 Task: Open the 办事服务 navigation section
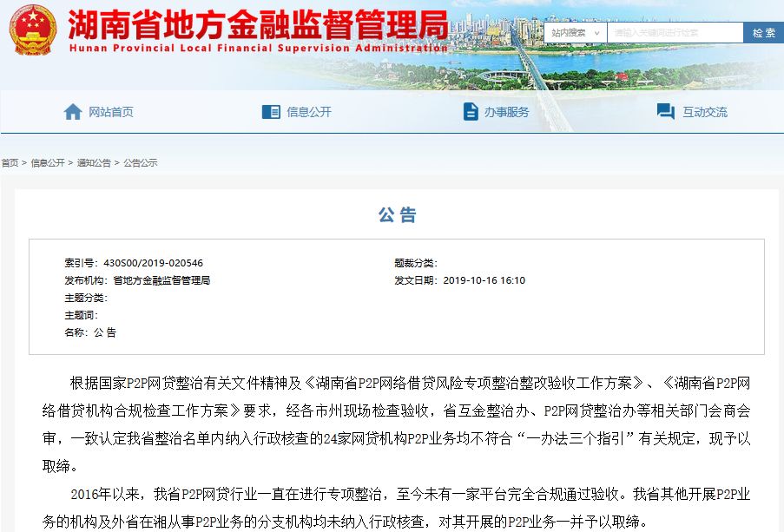tap(507, 112)
